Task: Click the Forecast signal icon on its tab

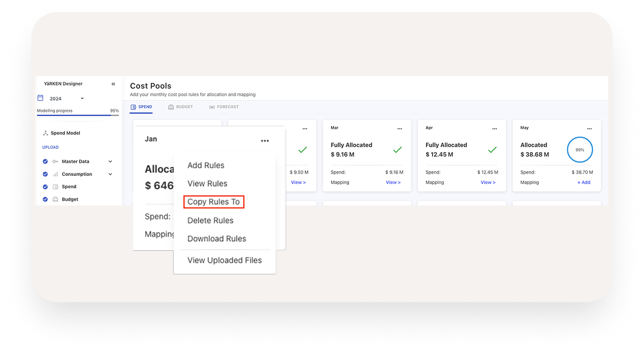Action: 212,107
